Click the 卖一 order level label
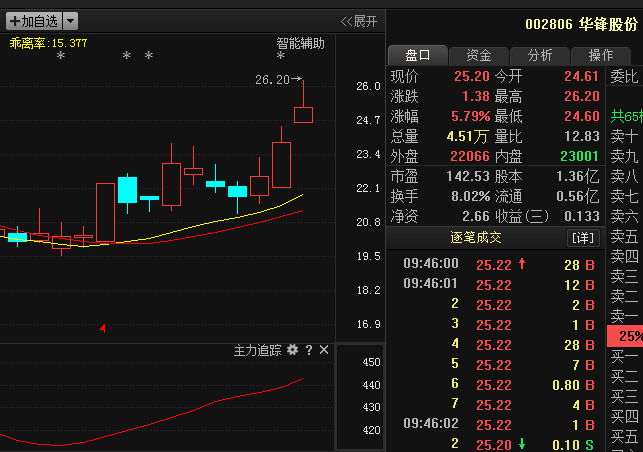The image size is (643, 452). [624, 317]
